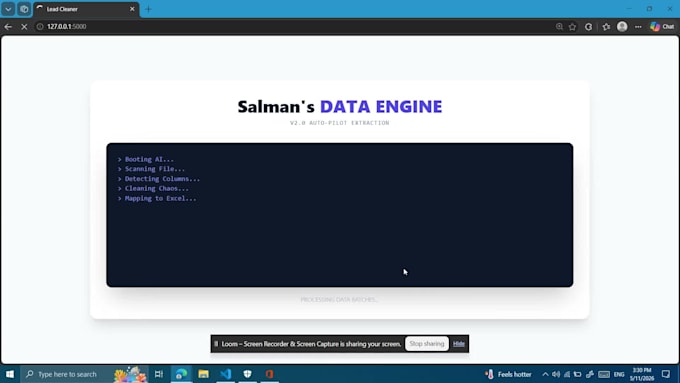This screenshot has height=383, width=680.
Task: Open Task View in the taskbar
Action: (x=159, y=374)
